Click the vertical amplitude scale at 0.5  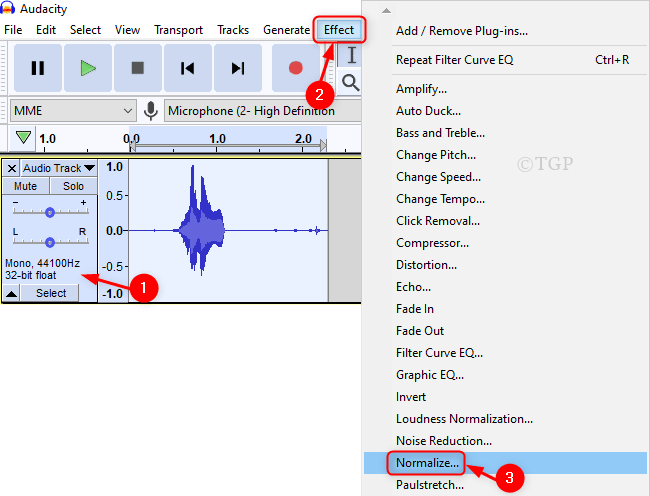[x=114, y=195]
